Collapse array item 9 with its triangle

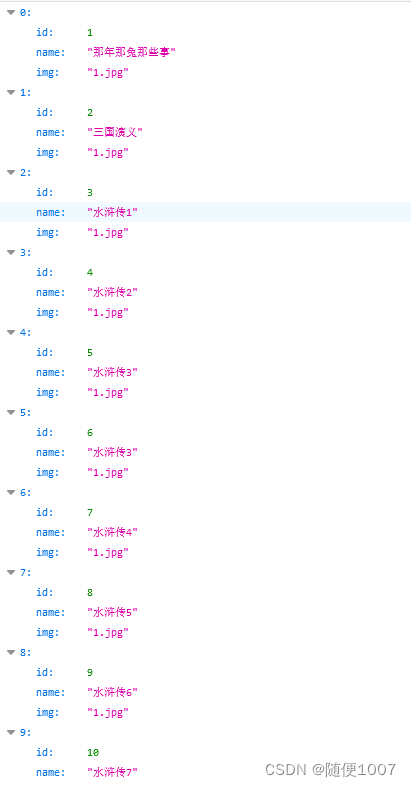tap(11, 733)
